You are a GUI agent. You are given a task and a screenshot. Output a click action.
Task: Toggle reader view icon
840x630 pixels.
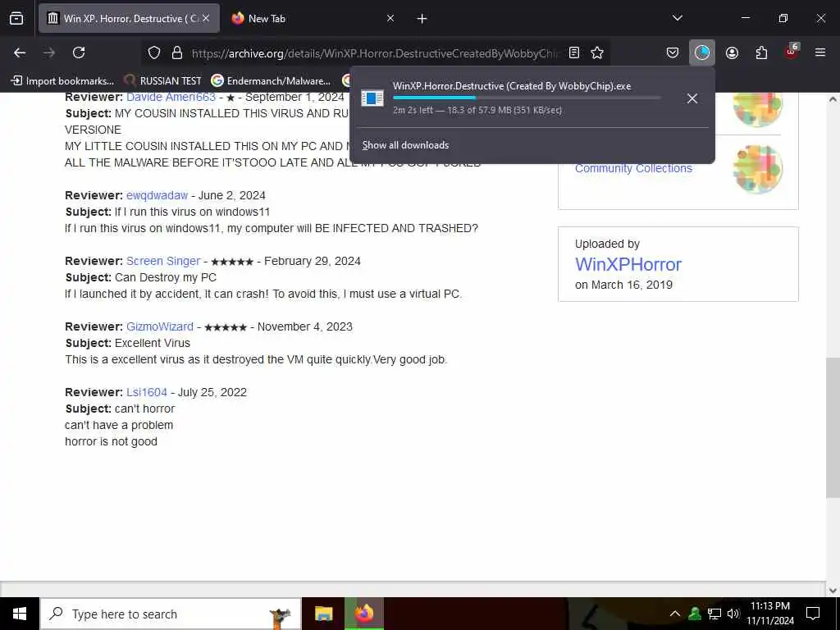pyautogui.click(x=573, y=52)
